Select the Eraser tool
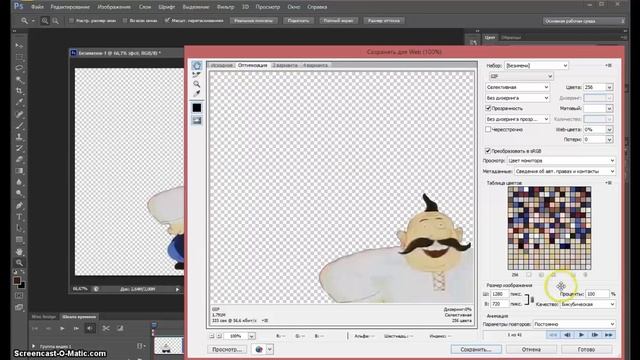 click(x=19, y=160)
